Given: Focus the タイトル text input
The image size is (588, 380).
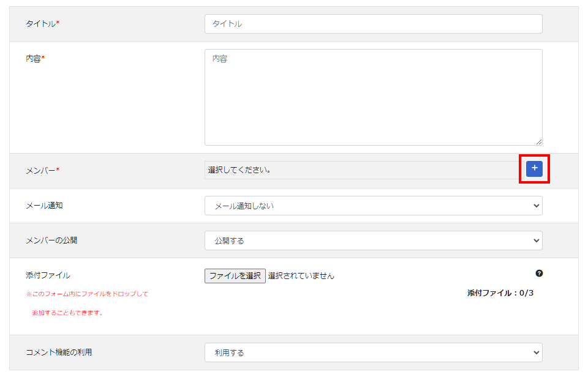Looking at the screenshot, I should (x=373, y=24).
